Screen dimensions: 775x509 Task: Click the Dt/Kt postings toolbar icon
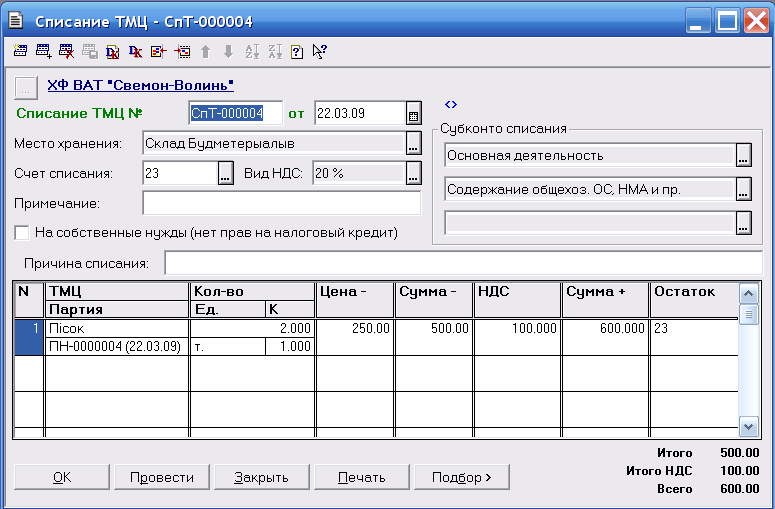coord(136,52)
